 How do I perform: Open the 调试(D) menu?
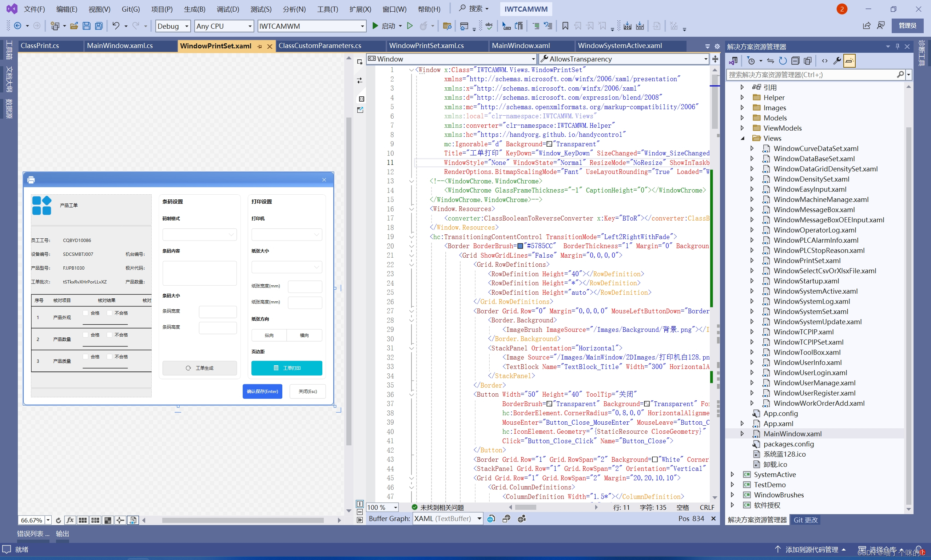[x=228, y=9]
